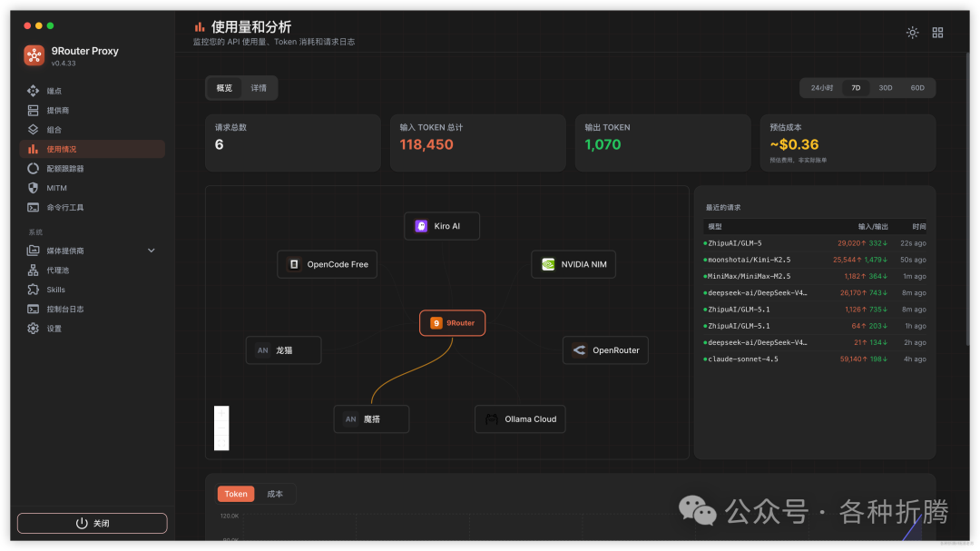Click the 请求总数 total requests card

click(x=292, y=143)
